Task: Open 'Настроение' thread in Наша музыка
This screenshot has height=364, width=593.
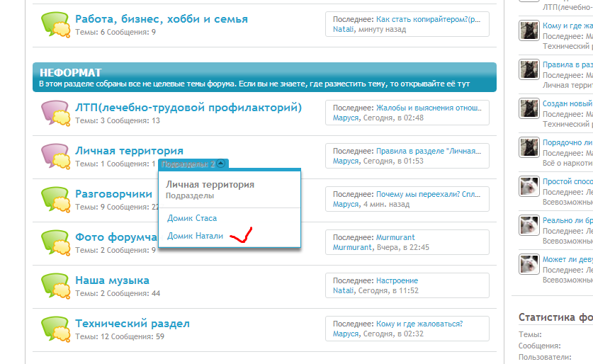Action: tap(397, 280)
